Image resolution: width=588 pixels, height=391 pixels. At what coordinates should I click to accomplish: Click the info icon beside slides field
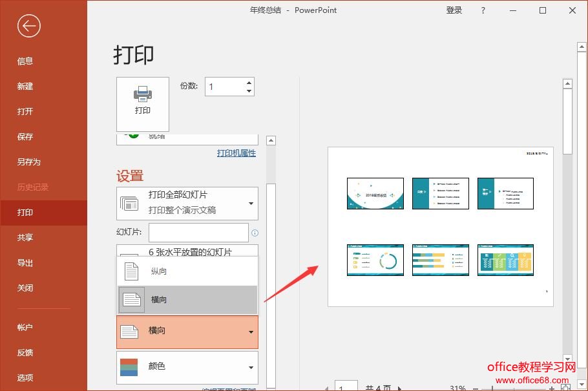[255, 233]
